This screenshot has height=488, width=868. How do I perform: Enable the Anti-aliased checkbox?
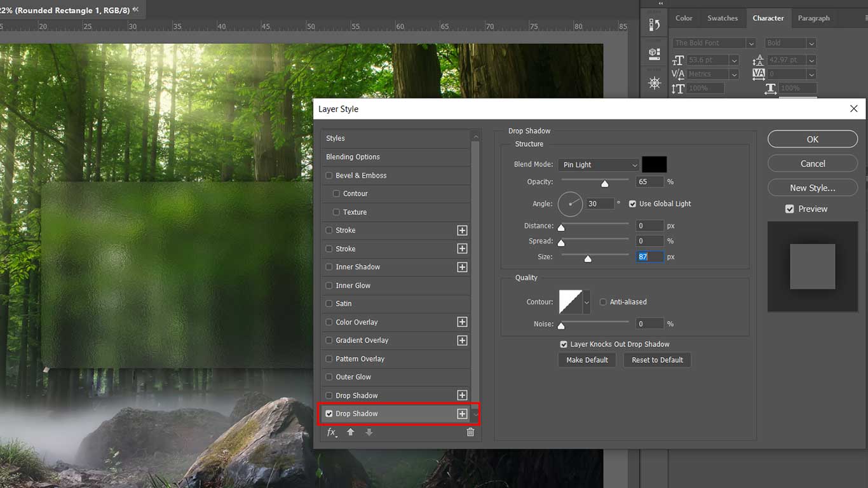[x=603, y=302]
